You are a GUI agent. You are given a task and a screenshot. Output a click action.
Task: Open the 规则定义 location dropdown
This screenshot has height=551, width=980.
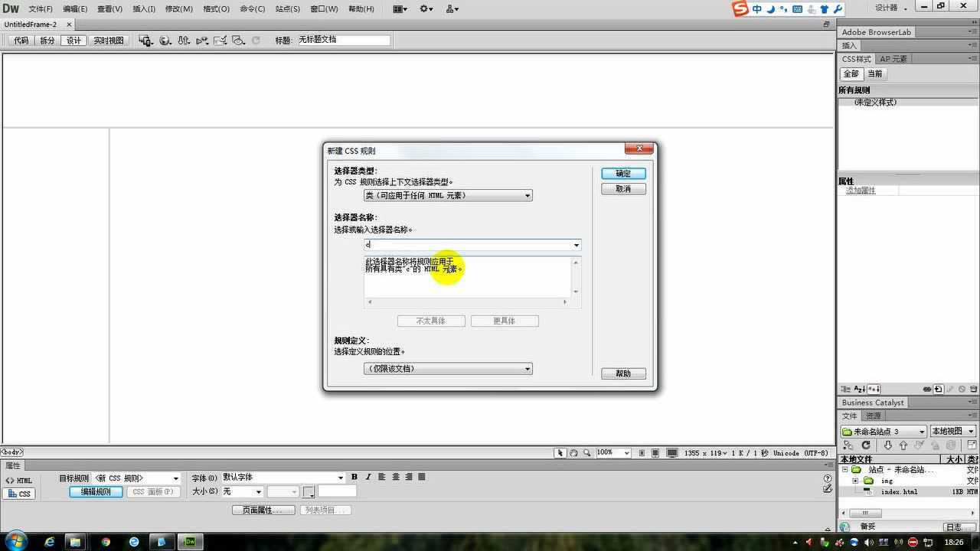coord(448,369)
